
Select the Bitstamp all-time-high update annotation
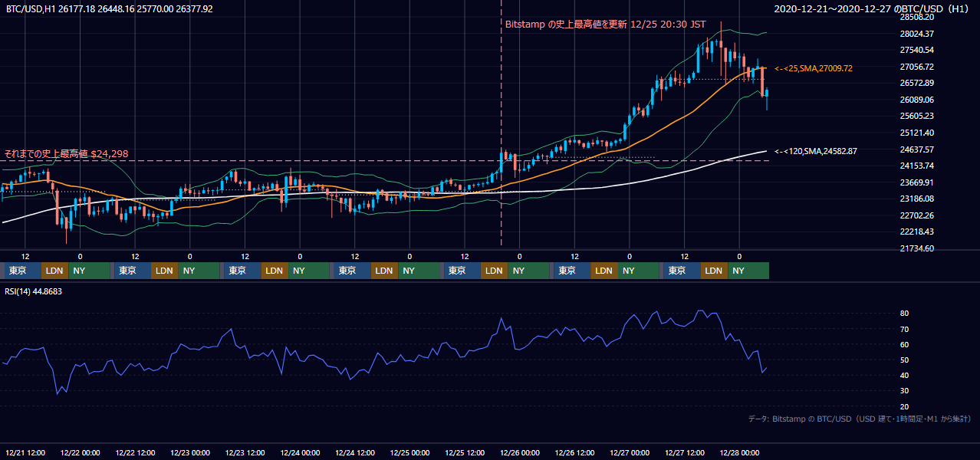606,25
